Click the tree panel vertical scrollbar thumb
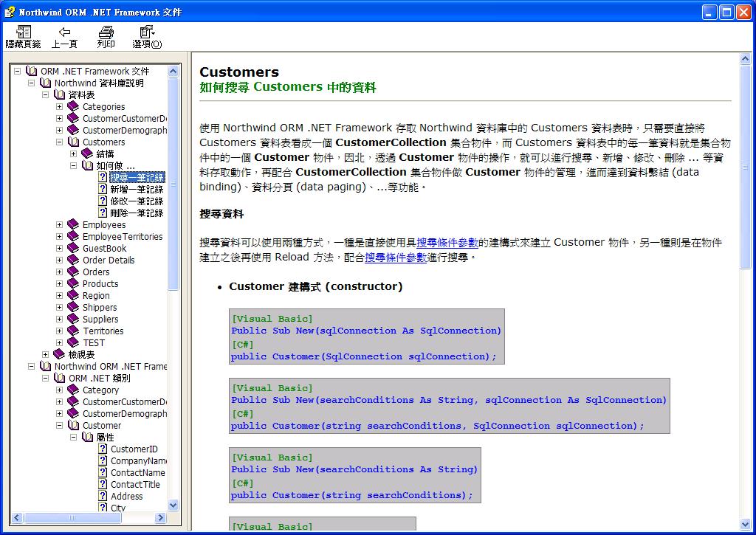The image size is (756, 535). coord(173,184)
